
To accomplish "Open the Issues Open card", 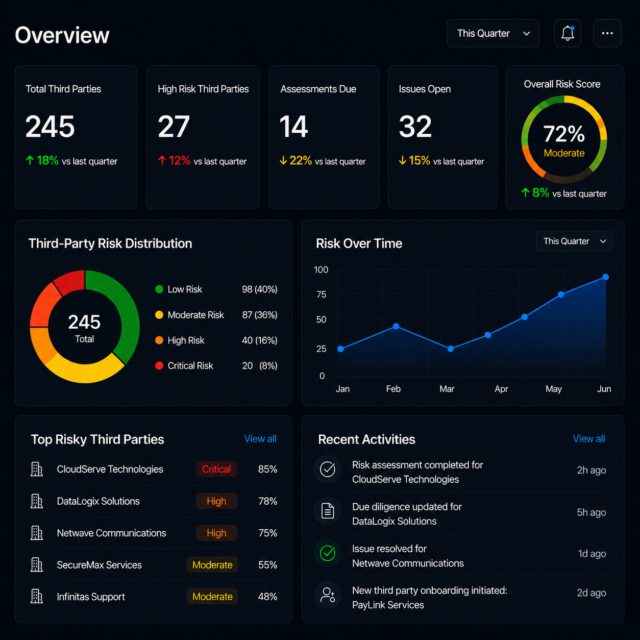I will pos(442,137).
